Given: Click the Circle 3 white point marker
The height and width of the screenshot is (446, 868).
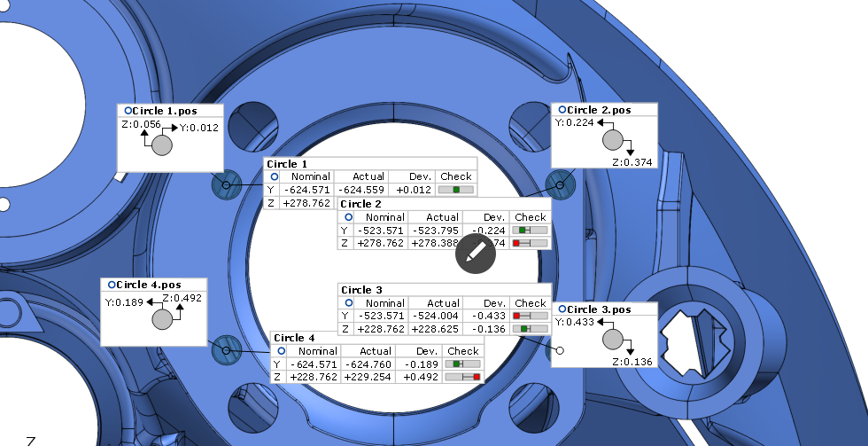Looking at the screenshot, I should (560, 350).
